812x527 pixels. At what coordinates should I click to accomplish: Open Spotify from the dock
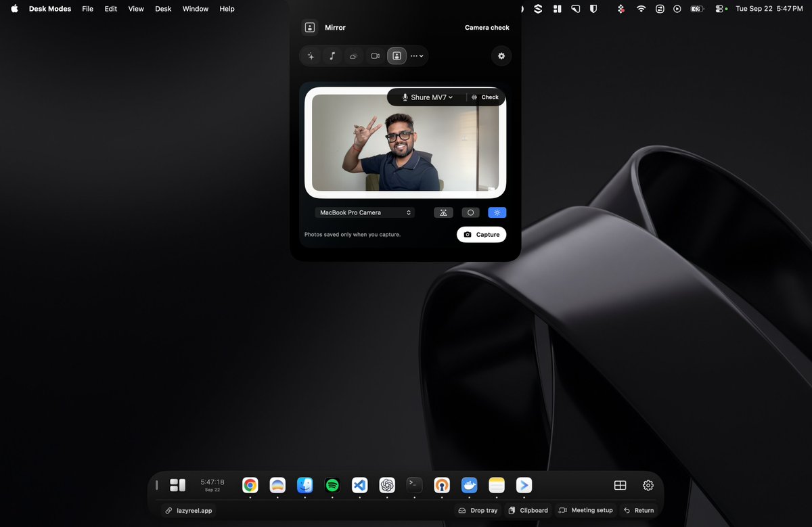[332, 485]
